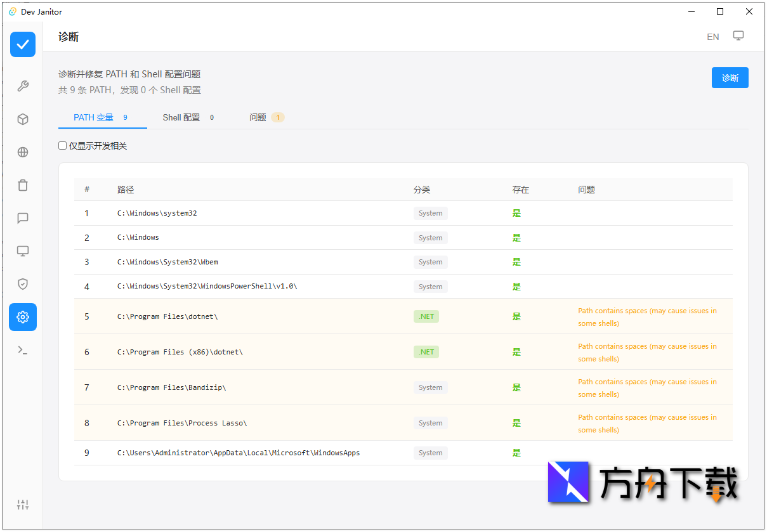The height and width of the screenshot is (532, 767).
Task: Enable the 仅显示开发相关 checkbox
Action: pyautogui.click(x=63, y=146)
